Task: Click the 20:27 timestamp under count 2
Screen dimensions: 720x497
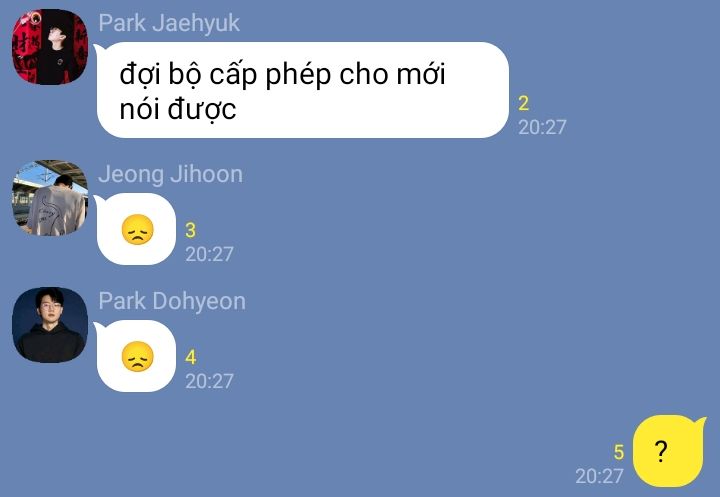Action: point(542,127)
